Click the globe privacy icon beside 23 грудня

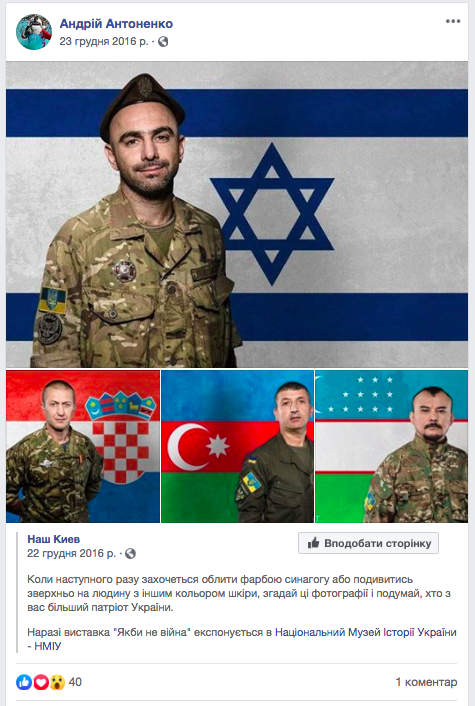point(163,41)
